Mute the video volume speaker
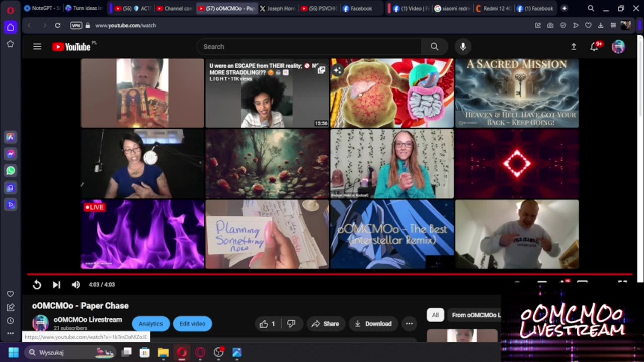Screen dimensions: 644x362 tap(76, 285)
